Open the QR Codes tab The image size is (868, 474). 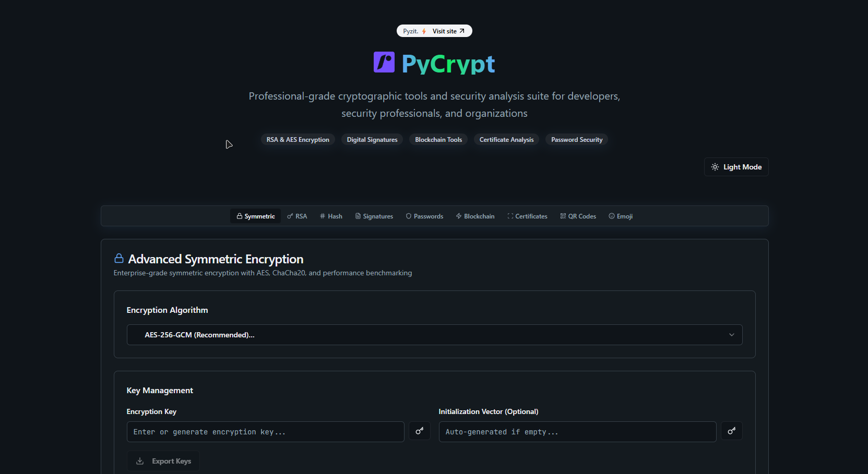[578, 216]
